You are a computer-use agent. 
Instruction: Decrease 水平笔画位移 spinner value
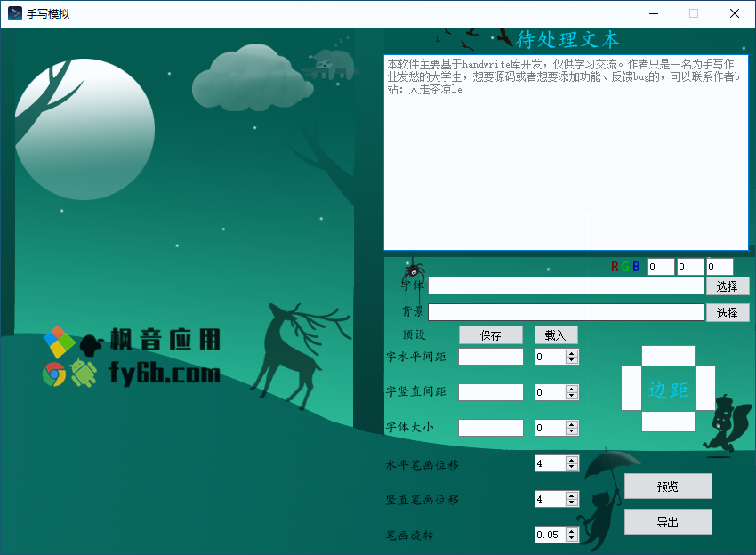pyautogui.click(x=572, y=467)
